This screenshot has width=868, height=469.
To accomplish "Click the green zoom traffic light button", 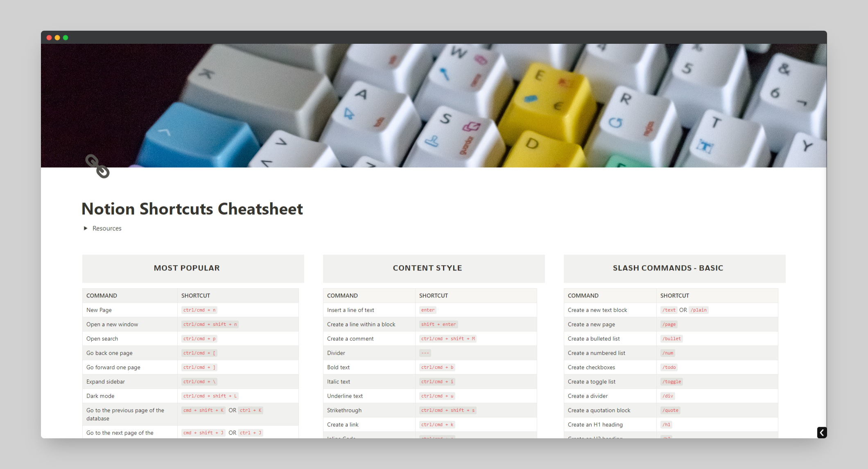I will coord(65,37).
